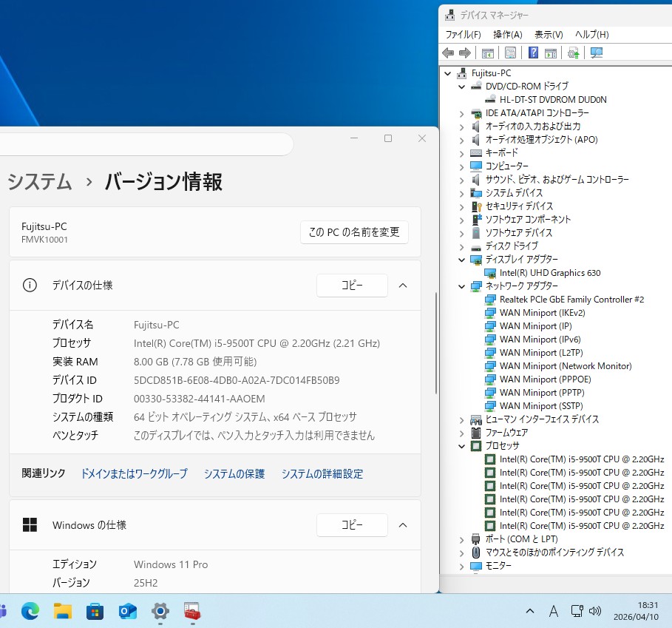Screen dimensions: 672x628
Task: Open Outlook from the taskbar
Action: tap(128, 611)
